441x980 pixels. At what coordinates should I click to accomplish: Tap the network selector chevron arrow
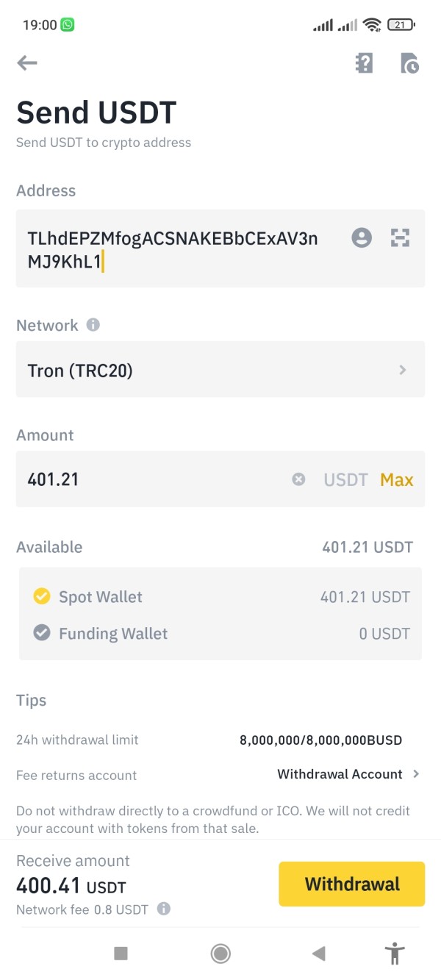[403, 370]
